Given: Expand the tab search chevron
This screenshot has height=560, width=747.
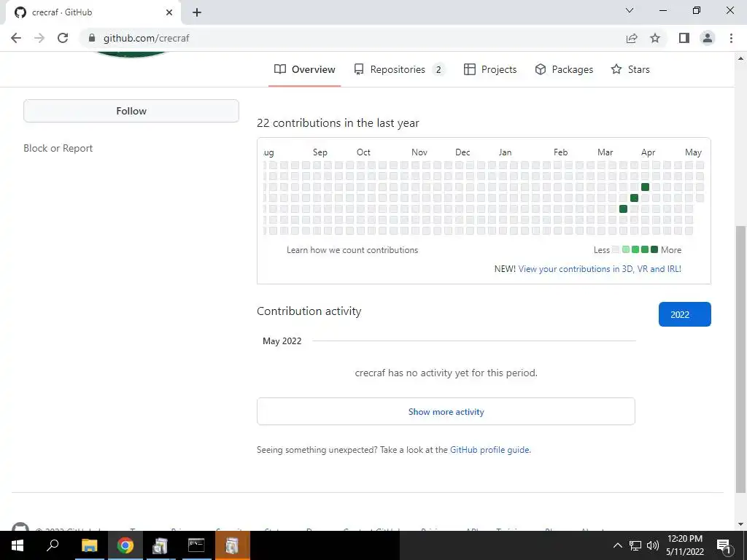Looking at the screenshot, I should (x=630, y=10).
